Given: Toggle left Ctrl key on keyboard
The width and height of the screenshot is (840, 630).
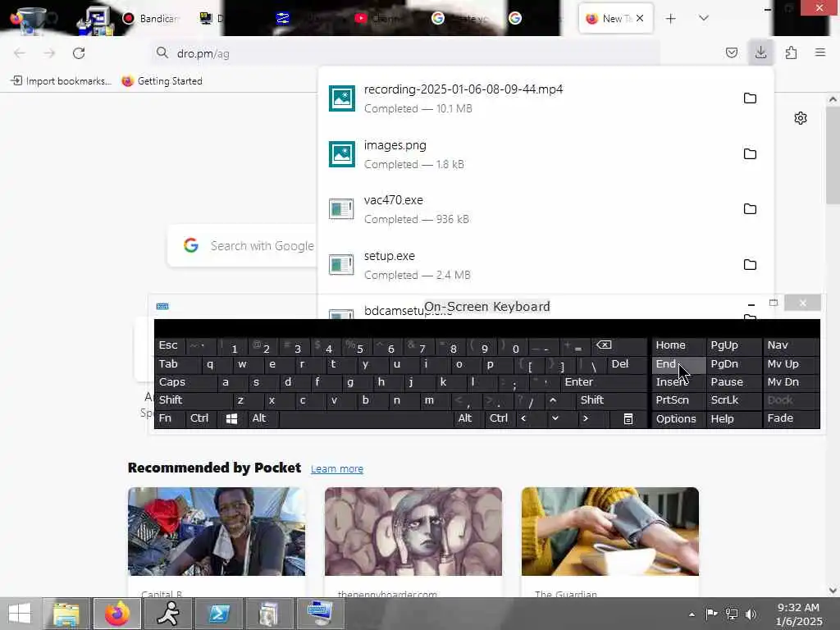Looking at the screenshot, I should click(201, 418).
